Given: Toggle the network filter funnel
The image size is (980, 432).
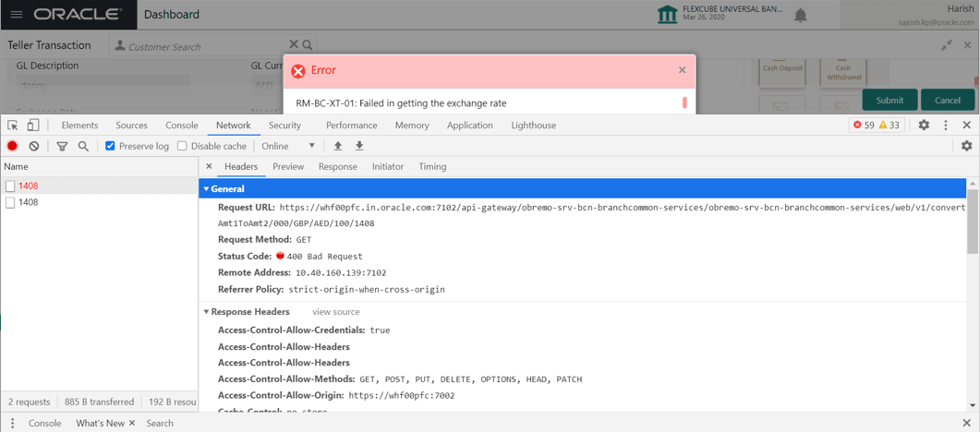Looking at the screenshot, I should (x=62, y=146).
